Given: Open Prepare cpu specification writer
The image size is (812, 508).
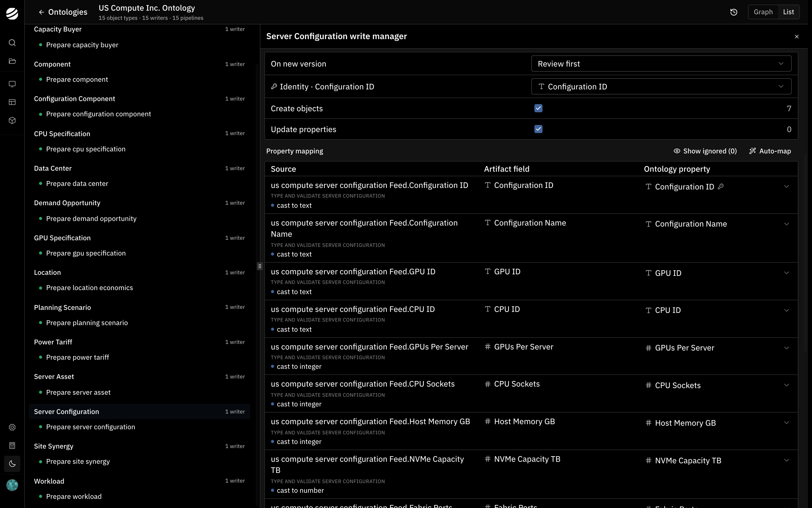Looking at the screenshot, I should pos(86,149).
